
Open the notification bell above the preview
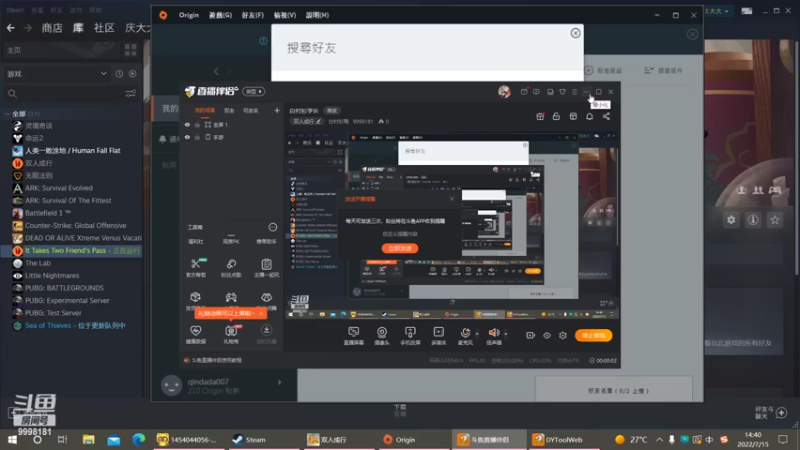[589, 116]
